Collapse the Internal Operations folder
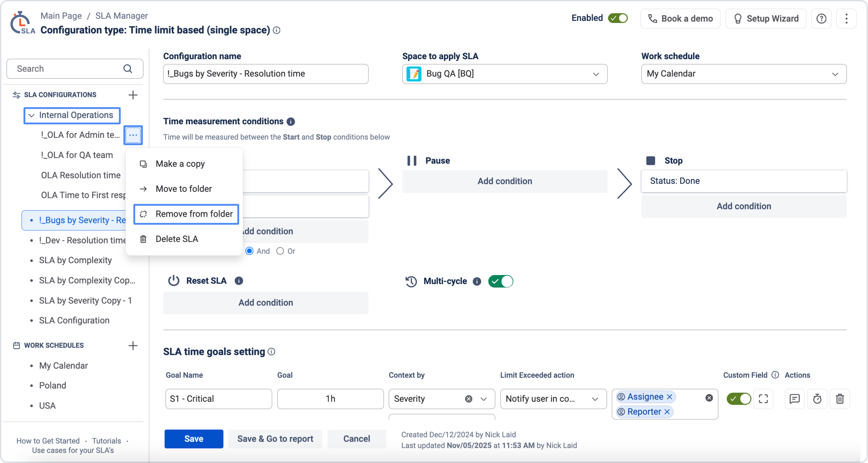 [x=32, y=116]
